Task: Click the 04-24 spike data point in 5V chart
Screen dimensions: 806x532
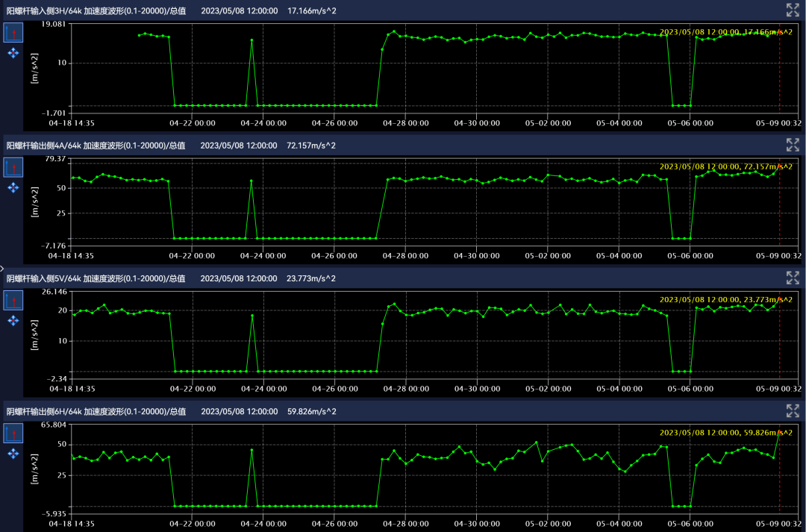Action: click(252, 316)
